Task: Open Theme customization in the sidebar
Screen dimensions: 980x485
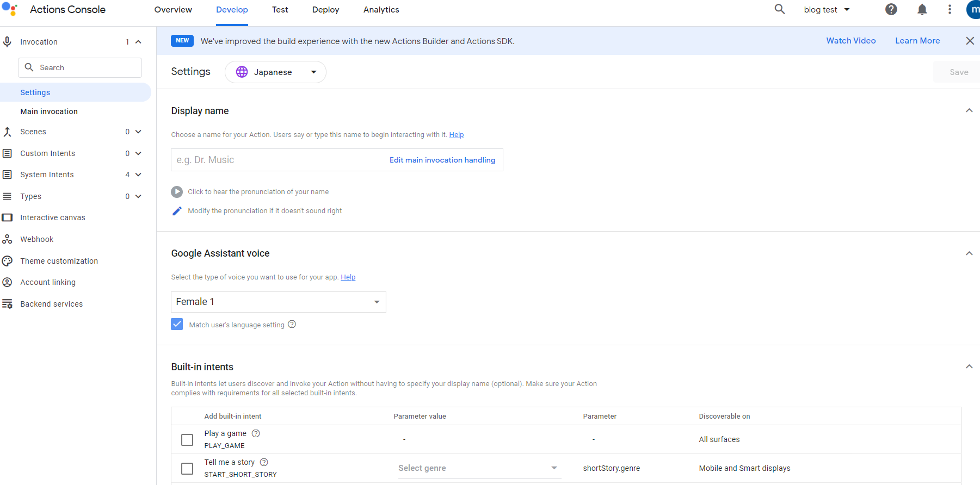Action: 59,261
